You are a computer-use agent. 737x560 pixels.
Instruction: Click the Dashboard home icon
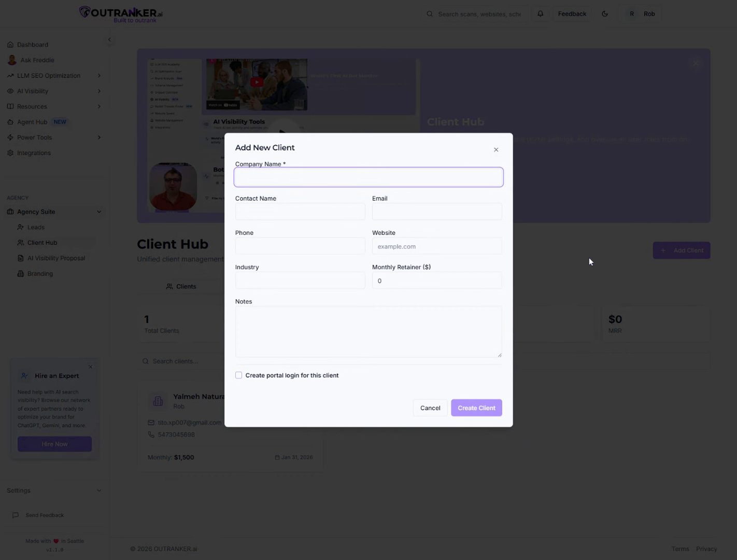click(10, 45)
